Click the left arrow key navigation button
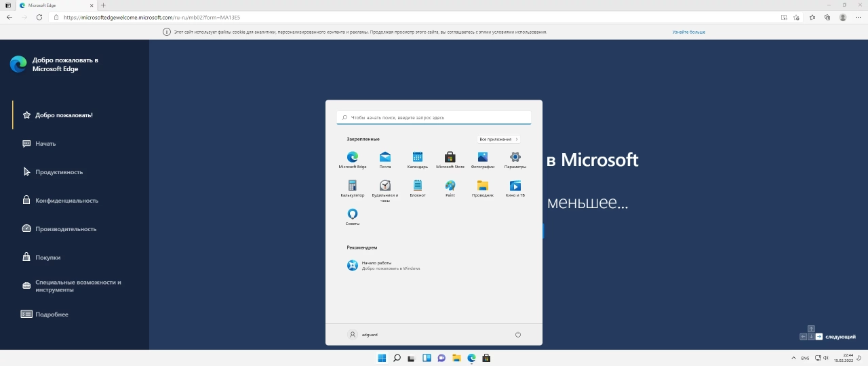The width and height of the screenshot is (868, 366). coord(804,336)
